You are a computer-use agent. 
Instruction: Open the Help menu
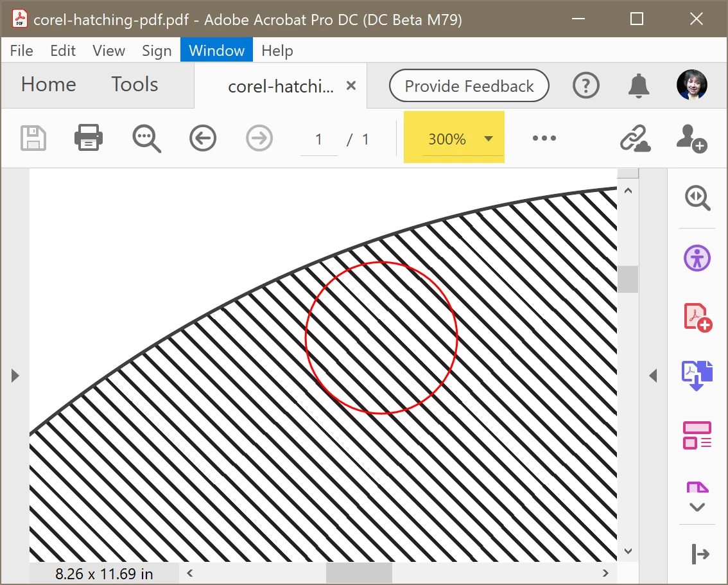point(277,50)
